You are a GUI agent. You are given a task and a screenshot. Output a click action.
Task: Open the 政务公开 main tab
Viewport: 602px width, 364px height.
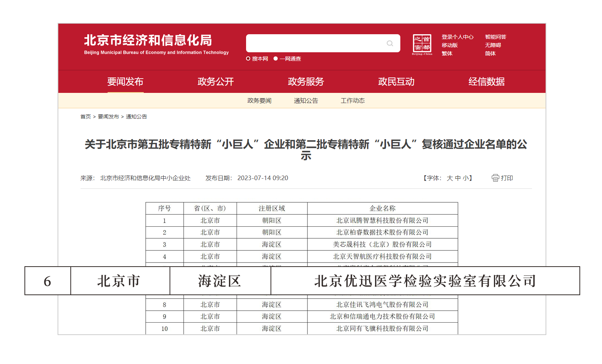click(216, 82)
